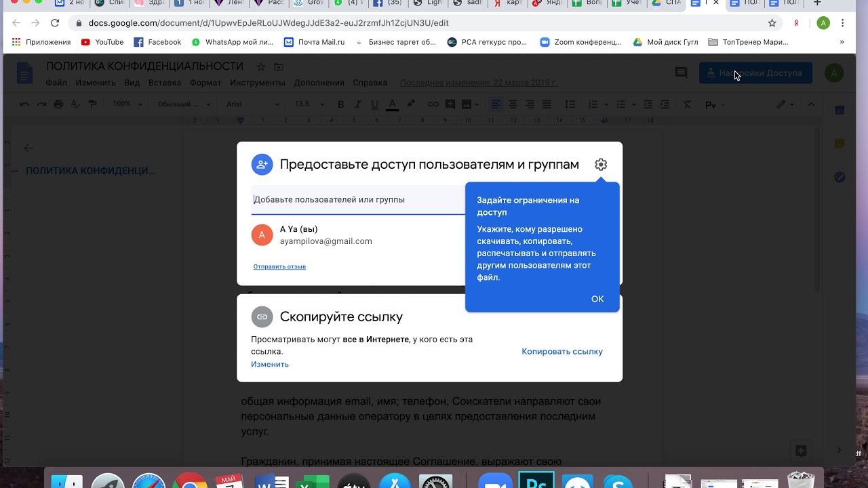Screen dimensions: 868x488
Task: Open Мой диск Гугл bookmark
Action: (665, 42)
